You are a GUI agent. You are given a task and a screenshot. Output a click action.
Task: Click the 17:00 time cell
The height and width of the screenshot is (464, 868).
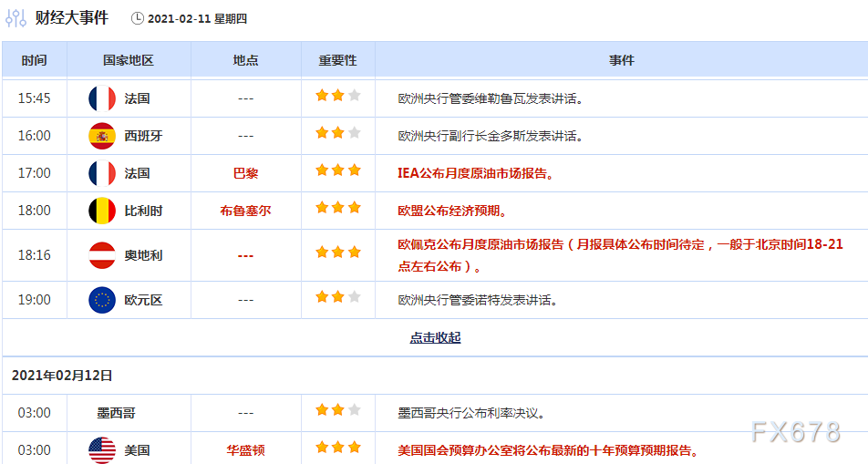35,173
